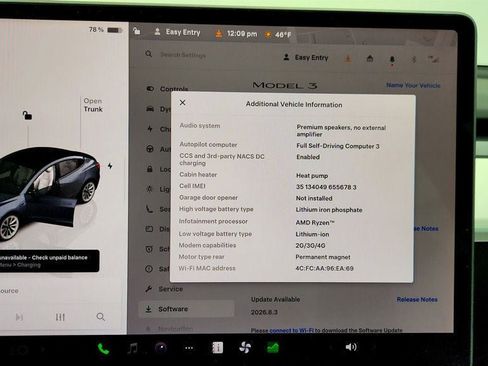Select the Software menu item

click(x=186, y=309)
